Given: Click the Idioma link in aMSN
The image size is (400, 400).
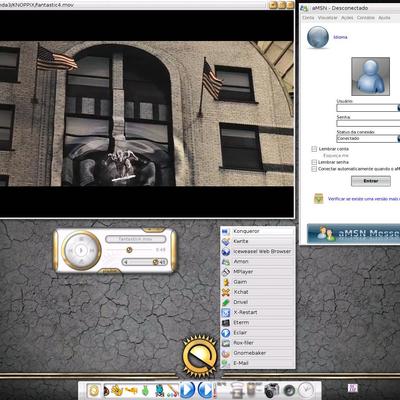Looking at the screenshot, I should pos(340,37).
